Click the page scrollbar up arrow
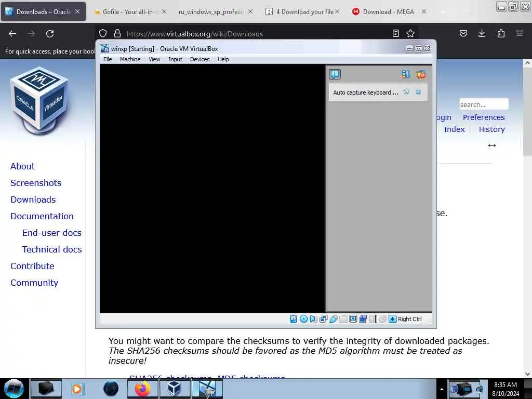The width and height of the screenshot is (532, 399). [527, 63]
